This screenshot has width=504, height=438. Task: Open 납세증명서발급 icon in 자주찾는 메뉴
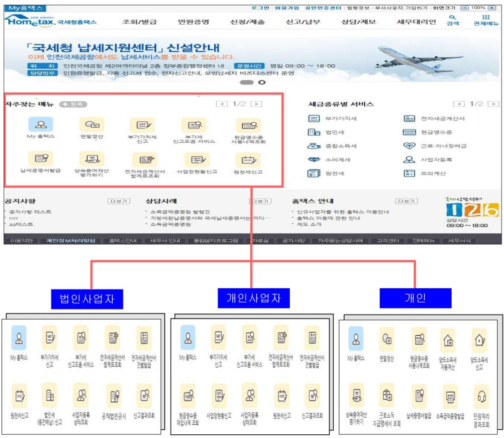click(41, 159)
